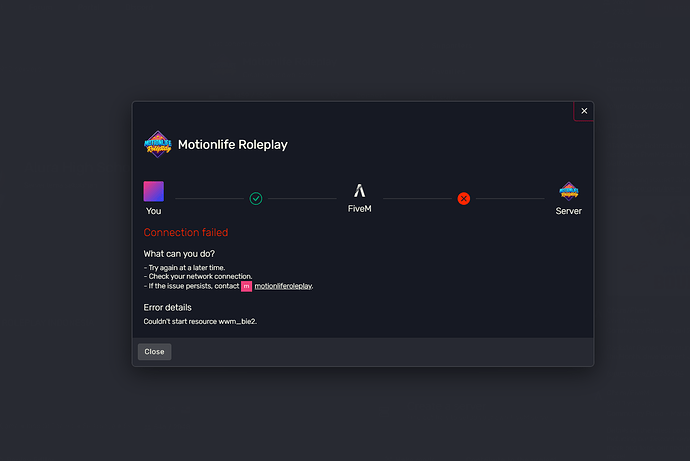Click 'Check your network connection.' line
Screen dimensions: 690x461
[x=198, y=276]
